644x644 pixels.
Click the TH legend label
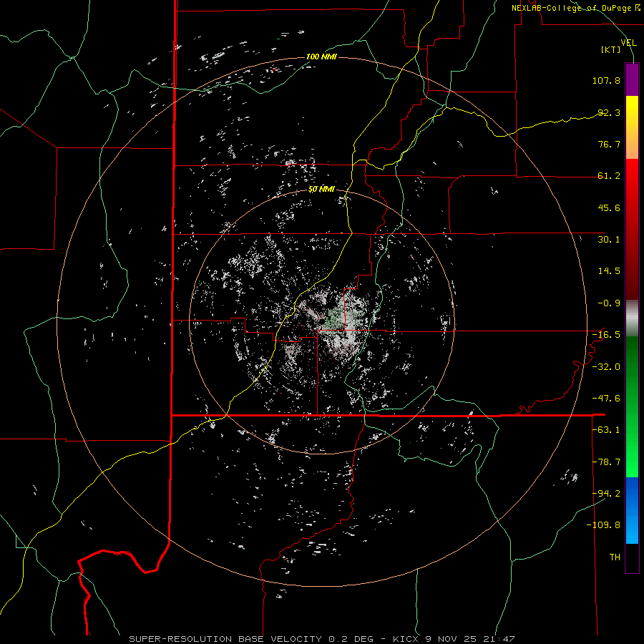coord(615,557)
